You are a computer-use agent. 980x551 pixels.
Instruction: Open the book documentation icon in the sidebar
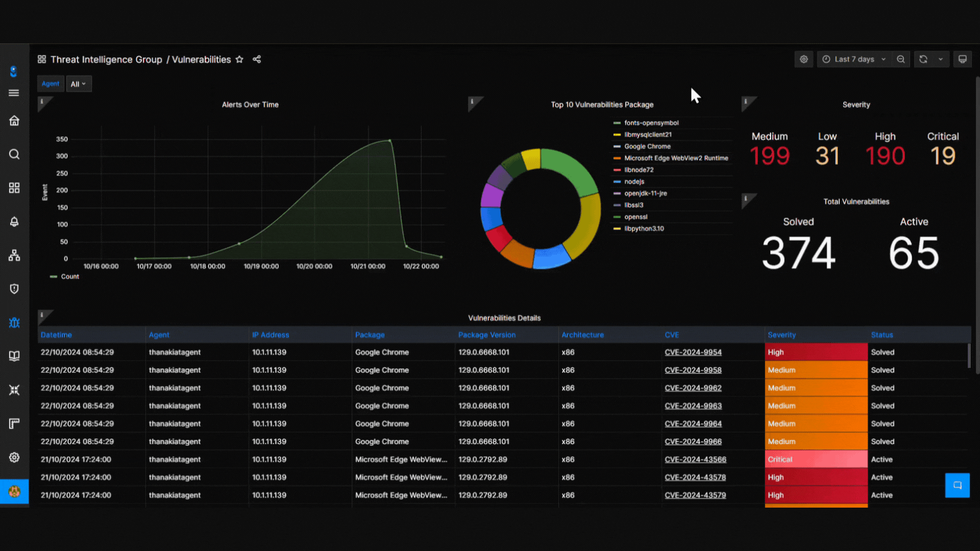tap(14, 356)
